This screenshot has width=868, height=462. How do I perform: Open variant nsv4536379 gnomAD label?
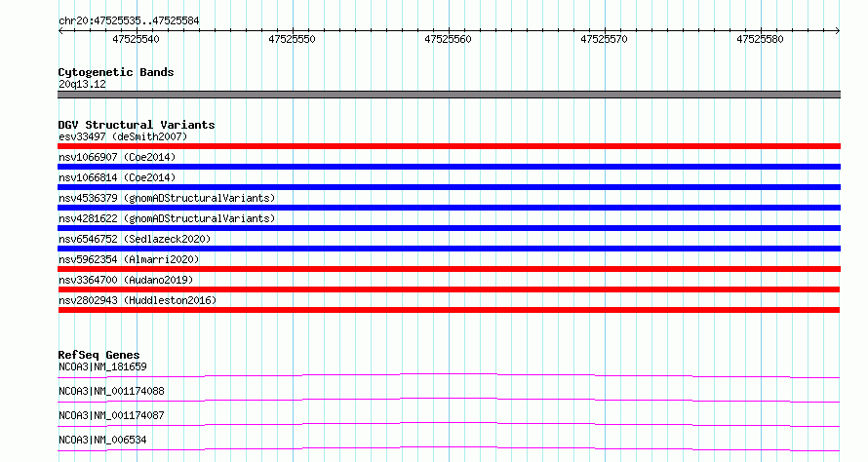tap(167, 198)
